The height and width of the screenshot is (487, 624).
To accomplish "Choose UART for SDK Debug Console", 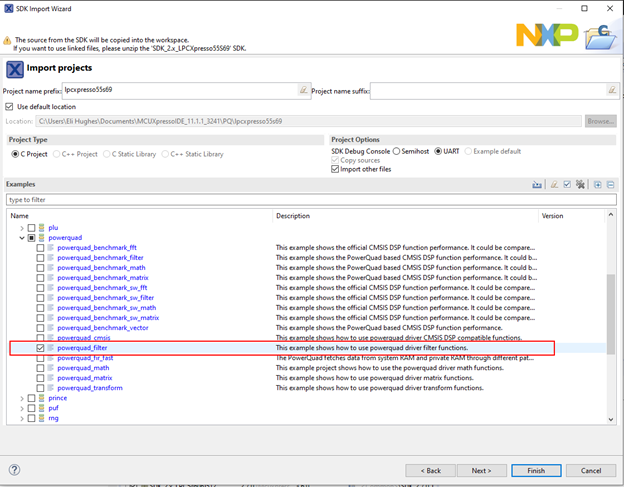I will [x=438, y=151].
